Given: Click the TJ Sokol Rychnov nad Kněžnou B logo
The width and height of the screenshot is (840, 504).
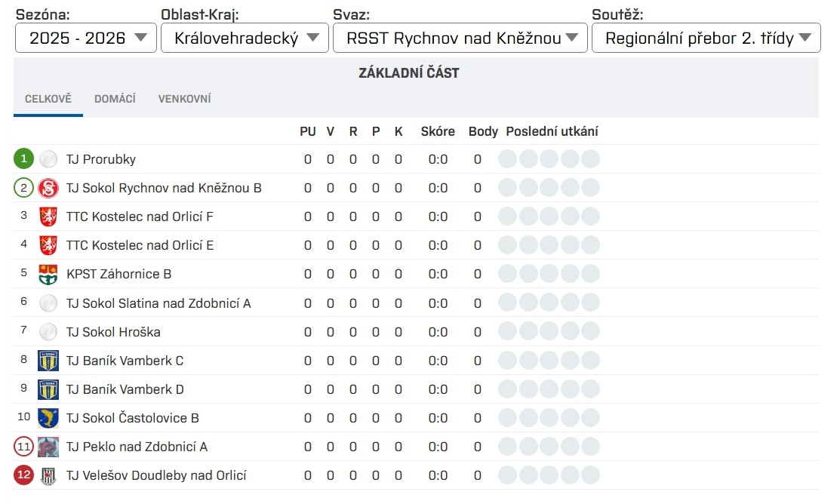Looking at the screenshot, I should click(x=48, y=188).
